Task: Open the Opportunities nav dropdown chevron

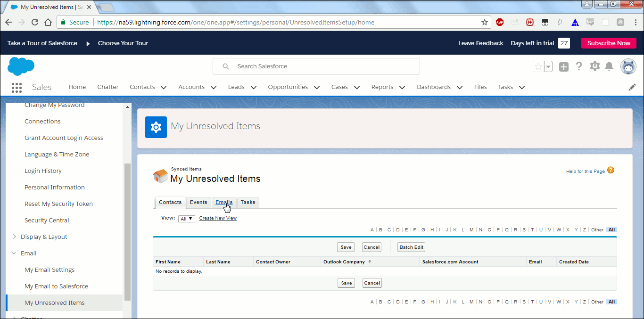Action: tap(316, 87)
